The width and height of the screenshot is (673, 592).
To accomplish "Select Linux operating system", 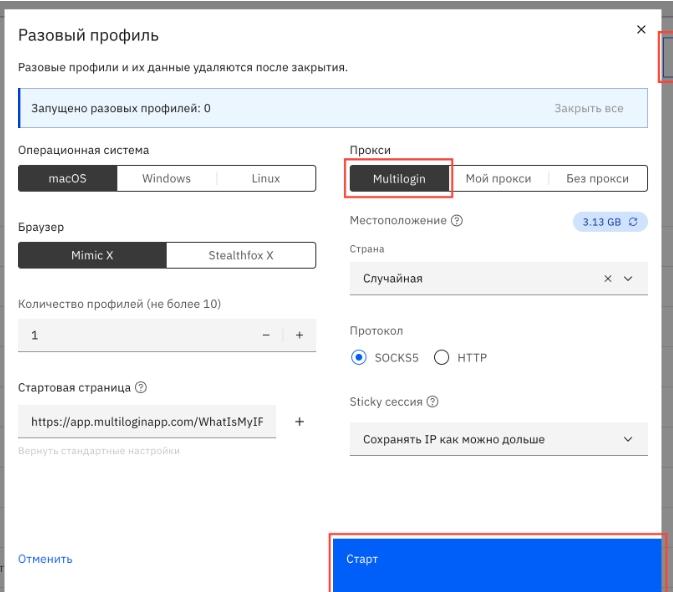I will pos(266,178).
